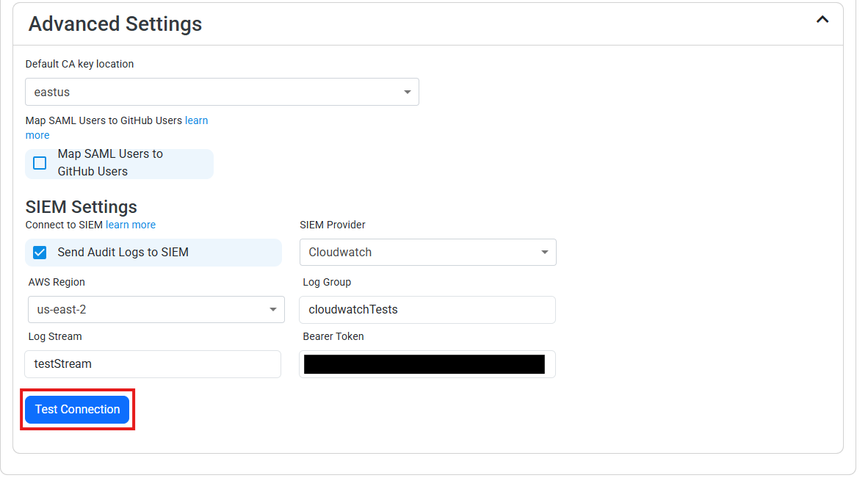Click the up-caret icon in the Advanced Settings header
868x478 pixels.
coord(822,20)
